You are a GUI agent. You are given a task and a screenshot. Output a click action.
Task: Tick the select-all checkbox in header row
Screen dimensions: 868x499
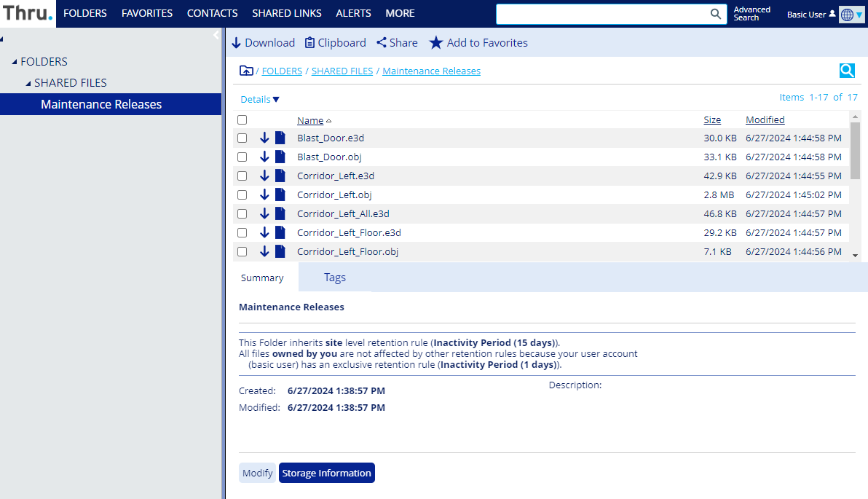click(x=242, y=120)
